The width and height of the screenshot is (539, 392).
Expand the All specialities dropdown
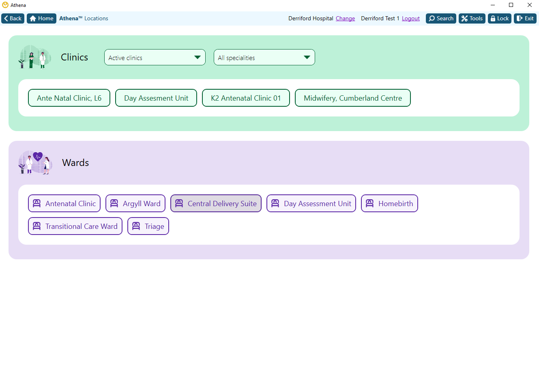click(x=264, y=57)
